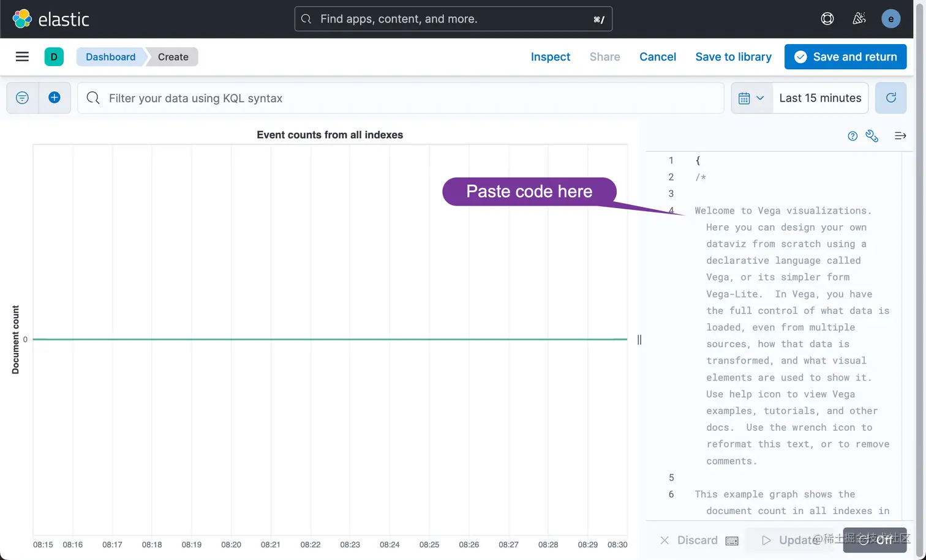The width and height of the screenshot is (926, 560).
Task: Focus the KQL filter input
Action: coord(404,98)
